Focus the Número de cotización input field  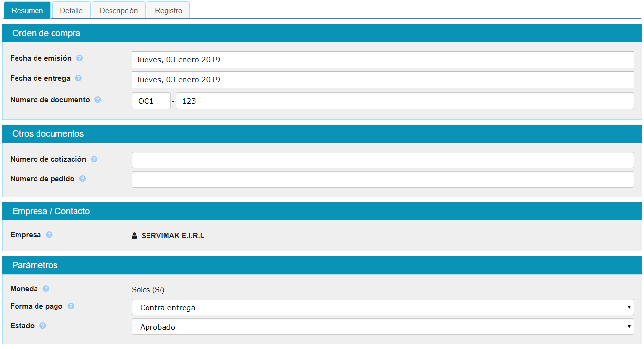click(383, 160)
